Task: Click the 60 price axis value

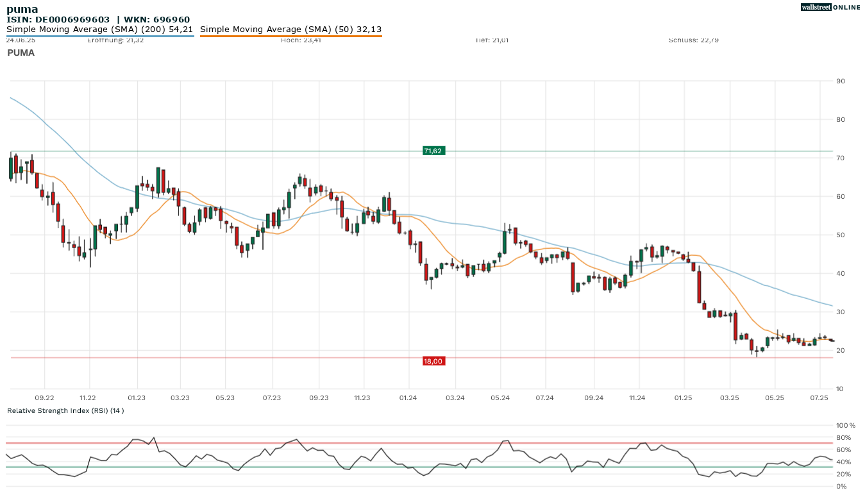Action: 840,196
